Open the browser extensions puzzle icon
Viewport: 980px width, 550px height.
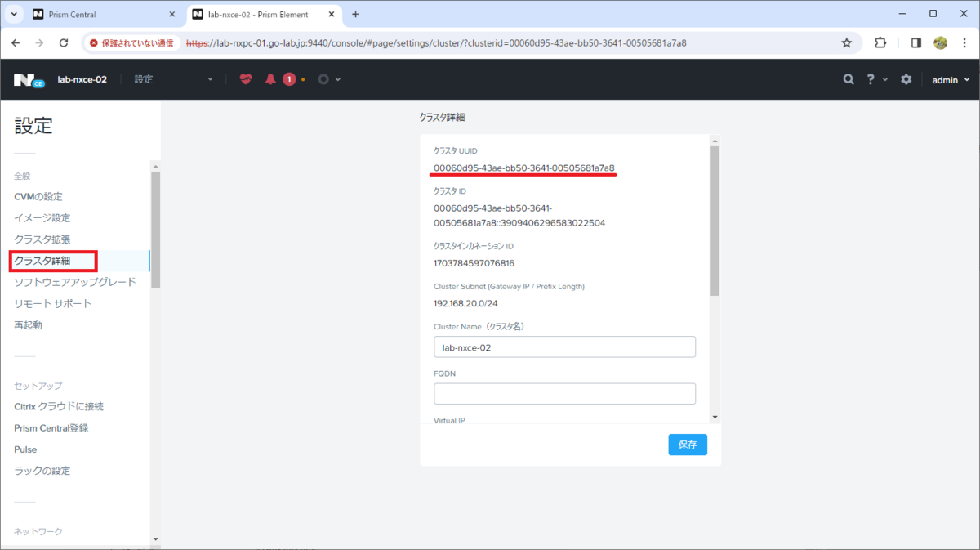(880, 43)
